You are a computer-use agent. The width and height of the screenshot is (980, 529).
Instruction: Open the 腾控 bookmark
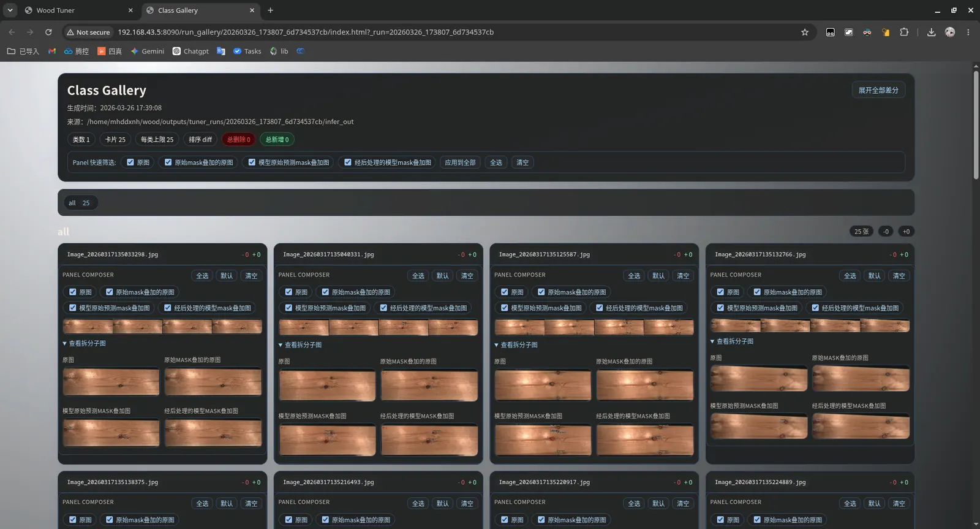(x=77, y=51)
